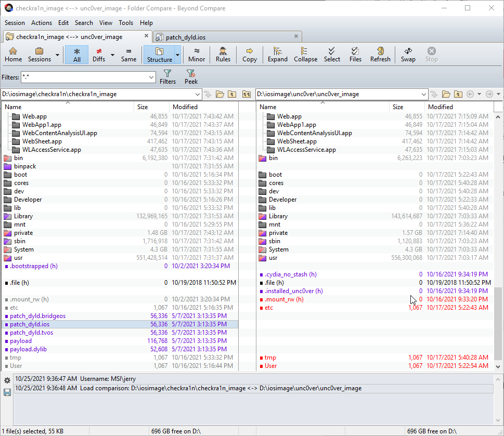Open the Sessions dropdown arrow
Screen dimensions: 504x436
tap(57, 55)
